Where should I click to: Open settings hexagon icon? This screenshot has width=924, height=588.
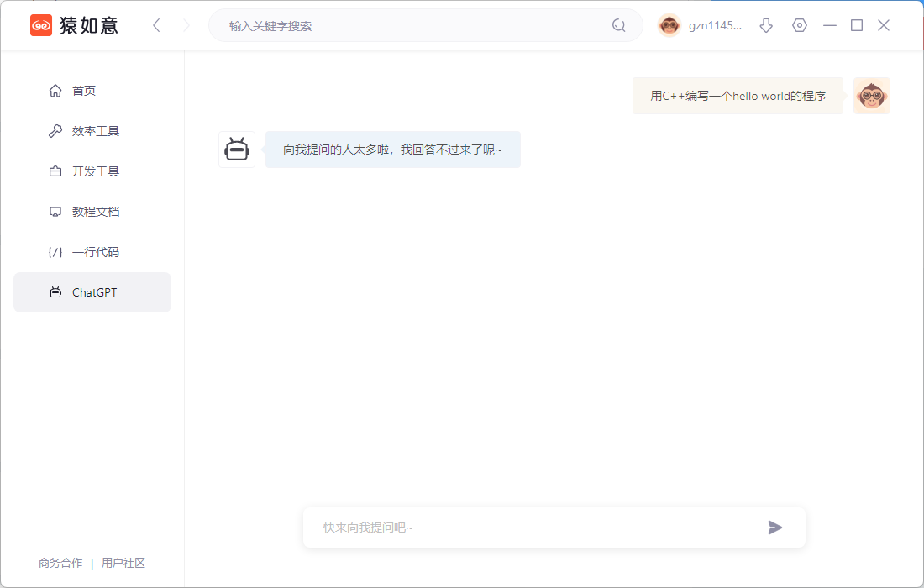[x=799, y=25]
